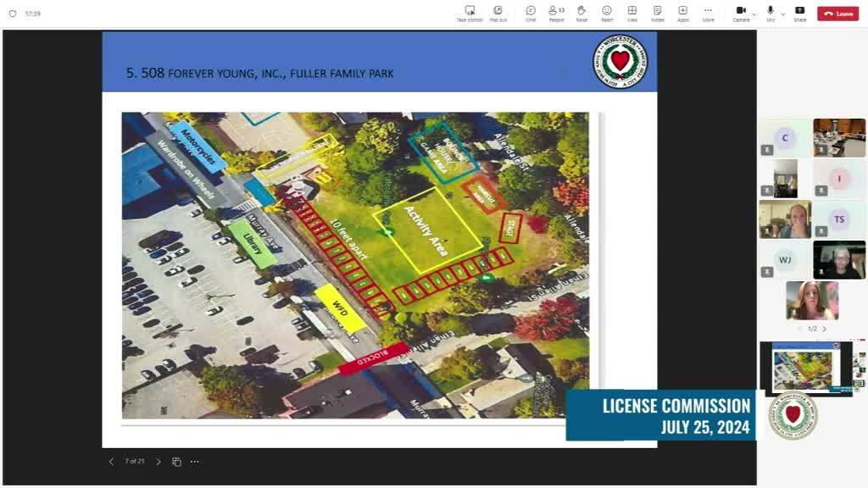Select participant tile with initials WJ
The width and height of the screenshot is (868, 488).
coord(785,259)
